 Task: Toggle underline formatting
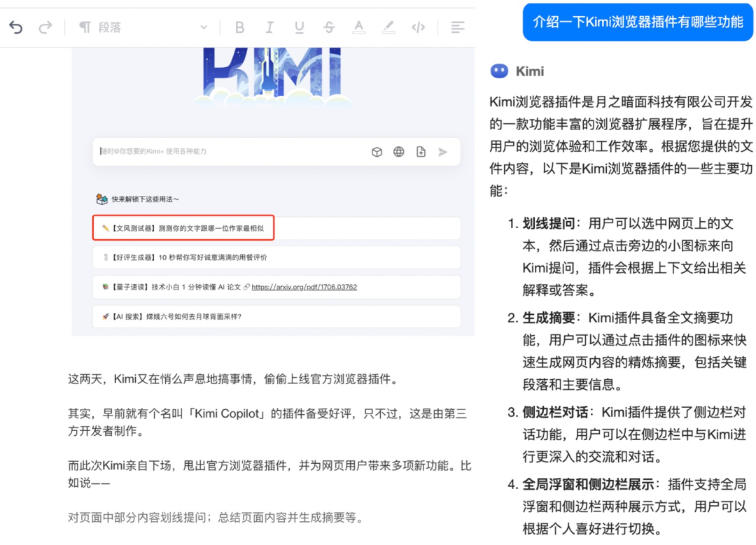pos(300,27)
